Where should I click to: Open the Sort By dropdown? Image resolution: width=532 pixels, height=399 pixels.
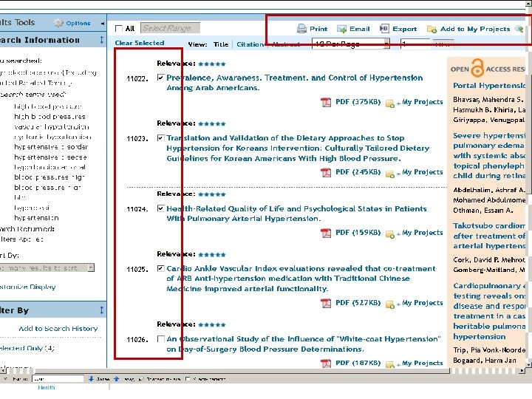[47, 267]
